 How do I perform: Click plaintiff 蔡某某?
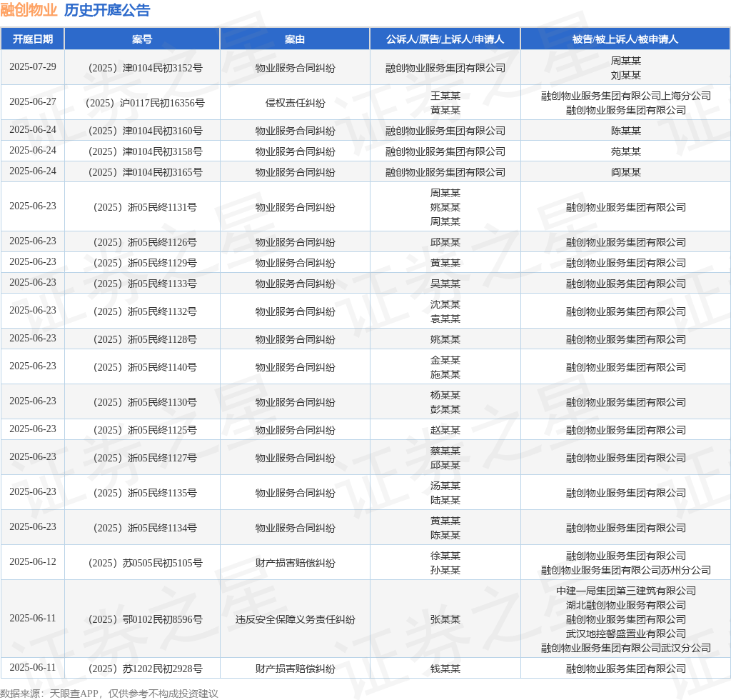click(x=445, y=451)
